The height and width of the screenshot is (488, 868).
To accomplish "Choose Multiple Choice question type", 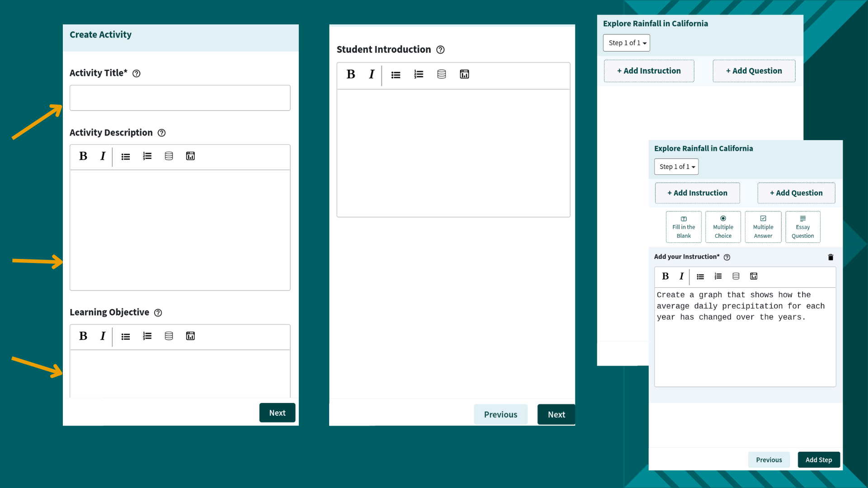I will (x=723, y=227).
